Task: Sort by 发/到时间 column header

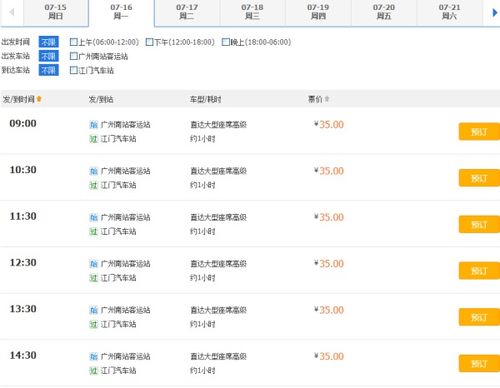Action: coord(22,99)
